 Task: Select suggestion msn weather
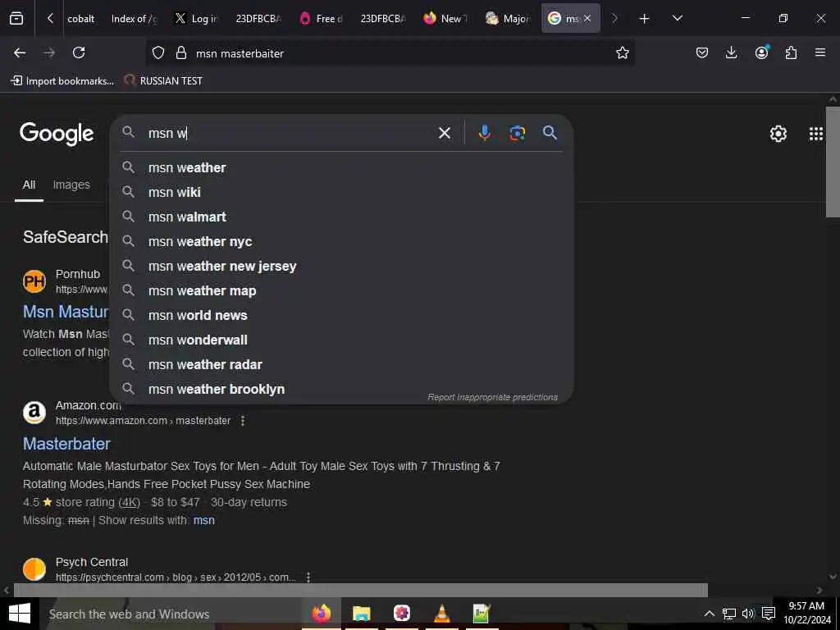tap(341, 167)
